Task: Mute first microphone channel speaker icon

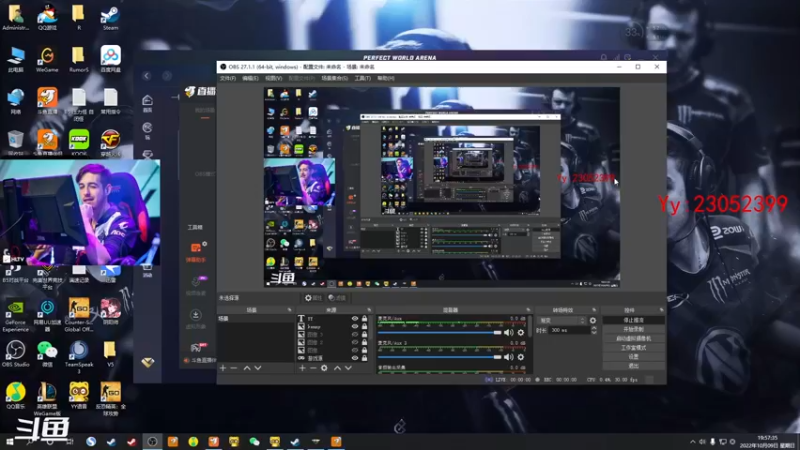Action: pos(509,333)
